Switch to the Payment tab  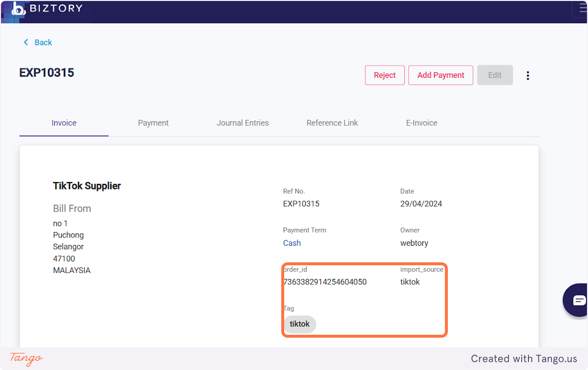click(153, 123)
